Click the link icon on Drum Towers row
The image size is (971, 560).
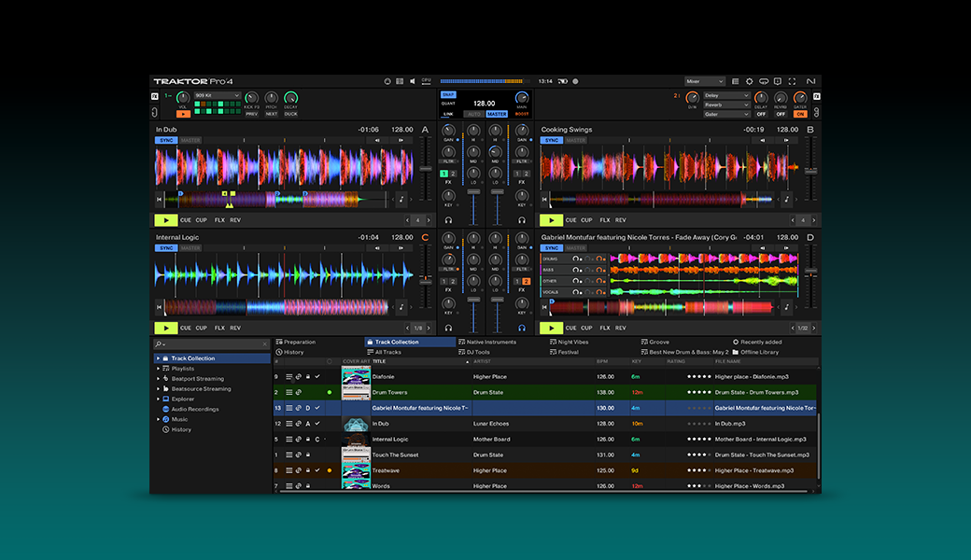click(299, 392)
